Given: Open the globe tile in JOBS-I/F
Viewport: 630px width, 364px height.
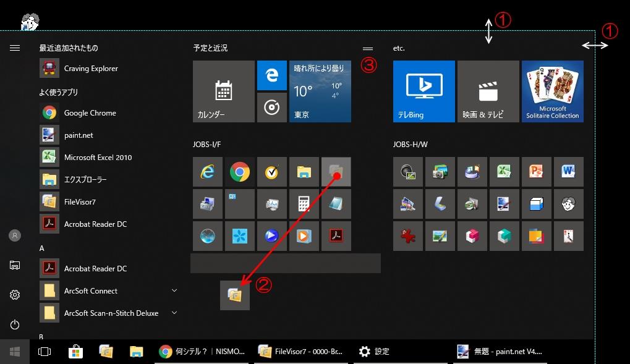Looking at the screenshot, I should pos(208,236).
